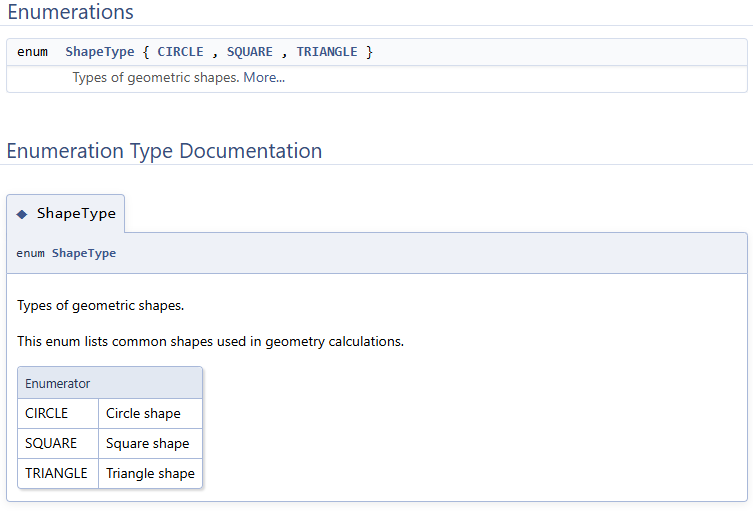Click the brief description text before More...
Viewport: 753px width, 511px height.
pyautogui.click(x=155, y=78)
